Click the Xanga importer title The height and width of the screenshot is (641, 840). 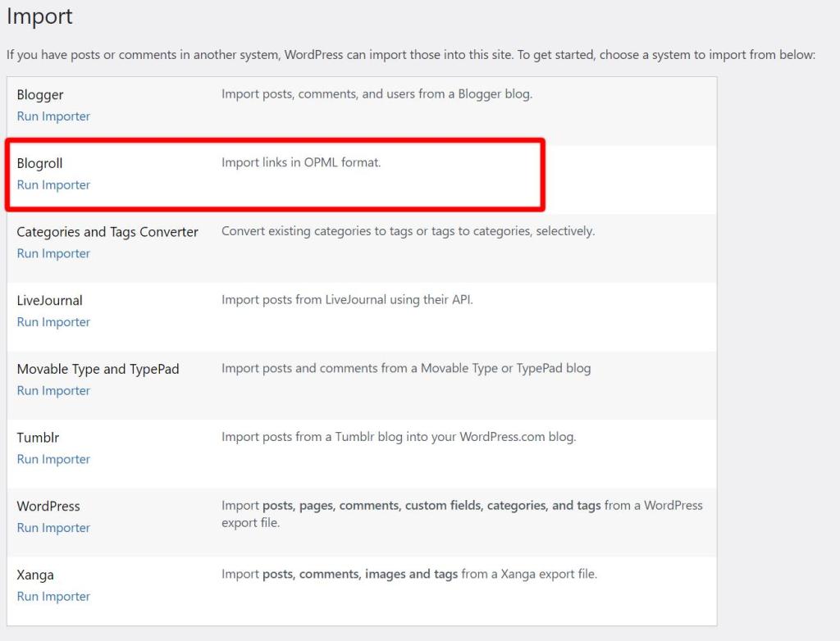(35, 575)
